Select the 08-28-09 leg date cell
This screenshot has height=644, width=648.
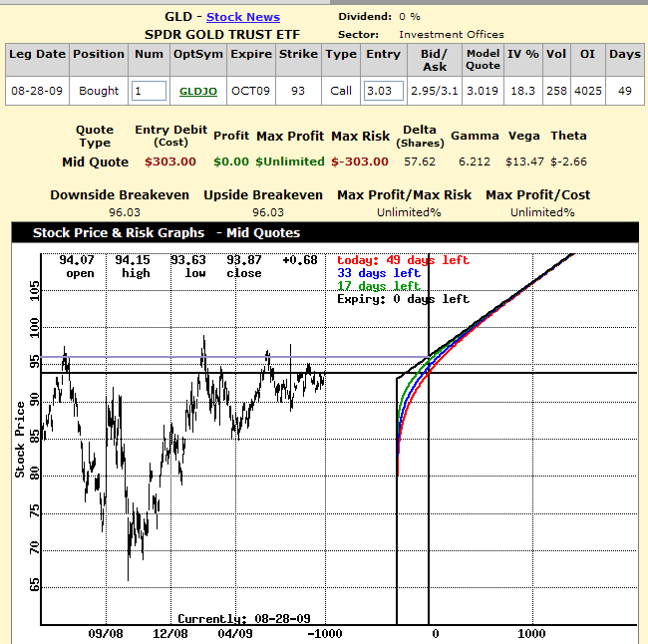[37, 91]
